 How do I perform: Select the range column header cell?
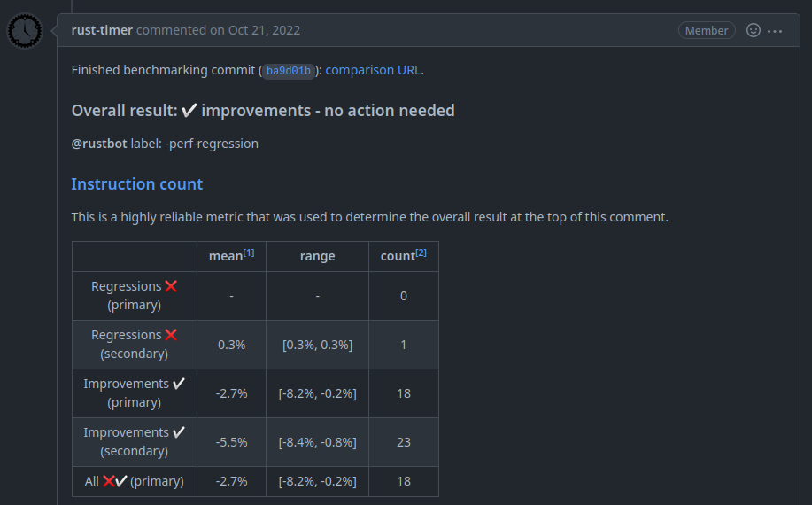[317, 256]
